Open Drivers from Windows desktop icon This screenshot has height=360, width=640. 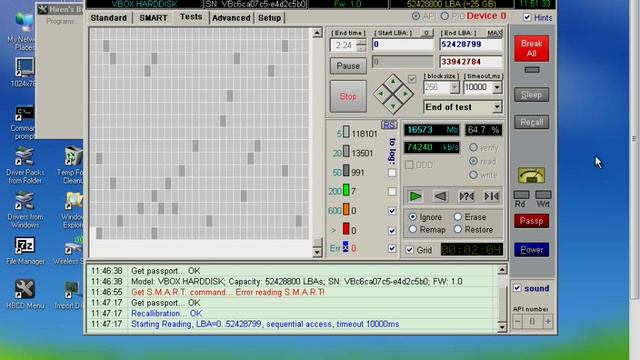24,210
